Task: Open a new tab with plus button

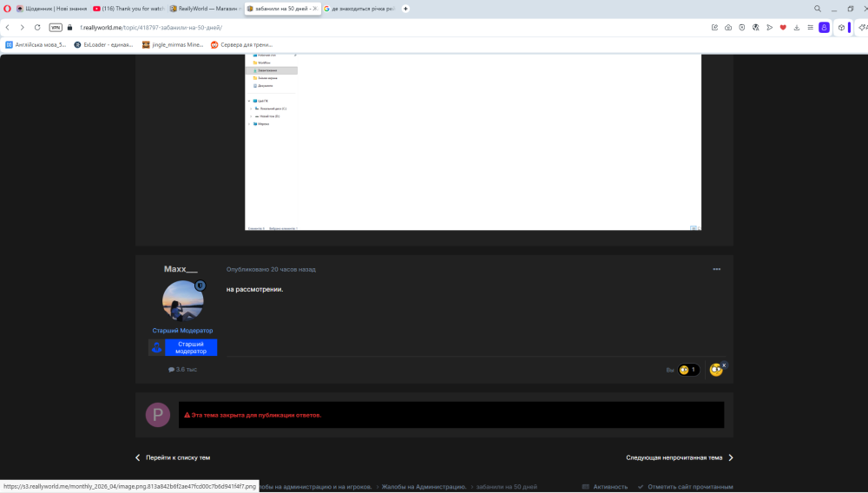Action: [405, 9]
